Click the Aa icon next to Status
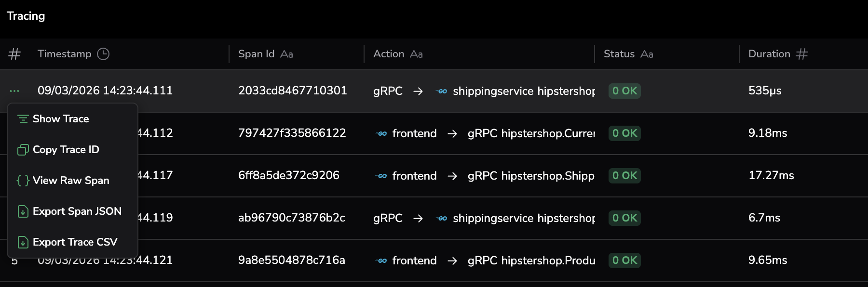This screenshot has width=868, height=287. point(647,54)
